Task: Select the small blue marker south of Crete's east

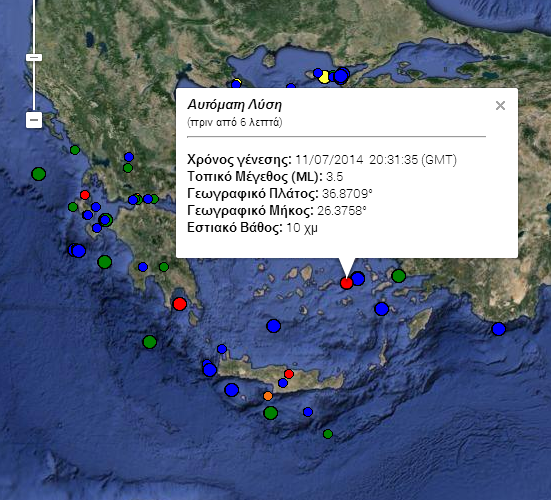Action: 308,412
